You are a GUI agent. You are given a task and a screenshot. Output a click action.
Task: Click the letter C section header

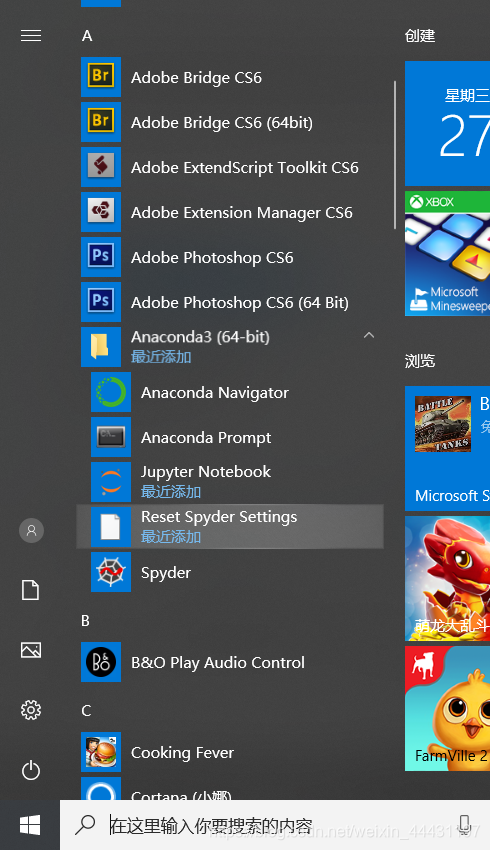click(86, 711)
